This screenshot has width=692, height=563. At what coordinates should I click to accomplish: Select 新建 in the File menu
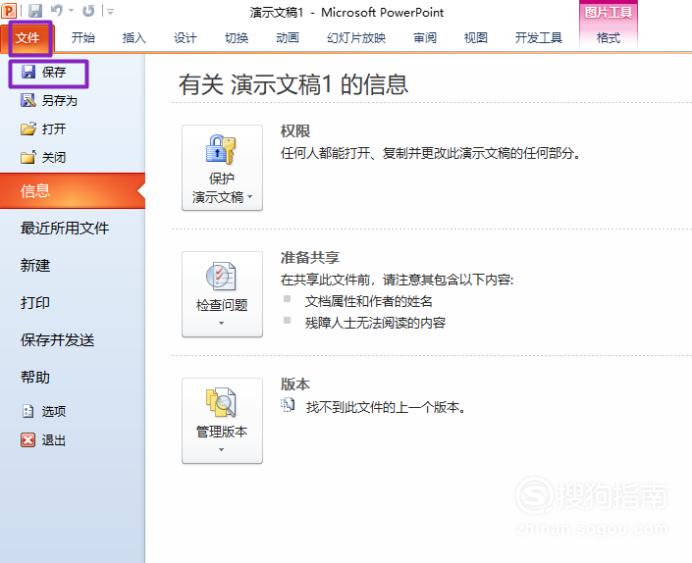coord(35,266)
